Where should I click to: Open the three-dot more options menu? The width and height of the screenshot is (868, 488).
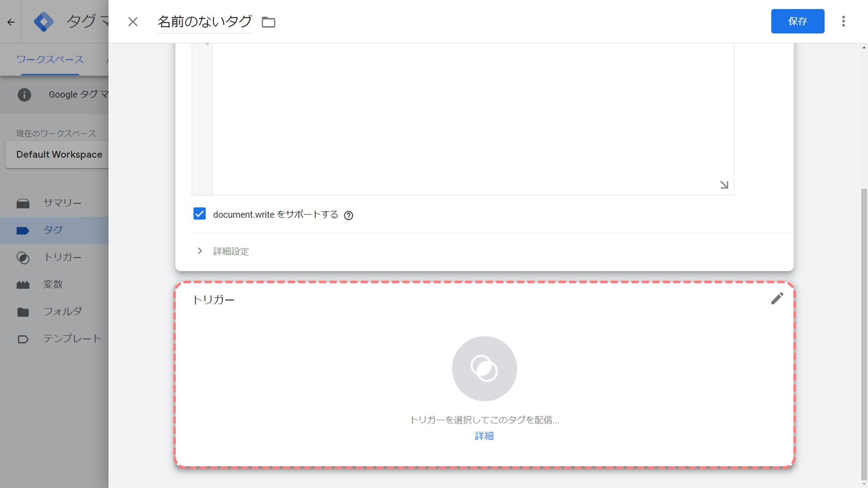(843, 21)
